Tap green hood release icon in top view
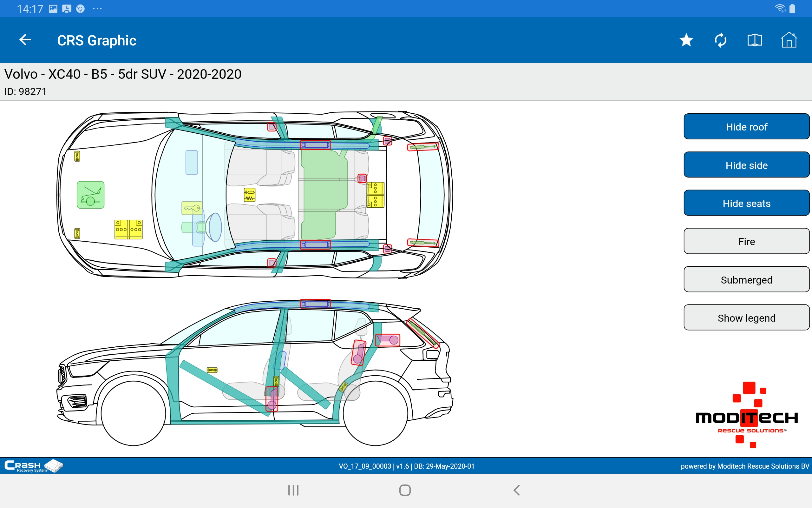The image size is (812, 508). pyautogui.click(x=91, y=195)
